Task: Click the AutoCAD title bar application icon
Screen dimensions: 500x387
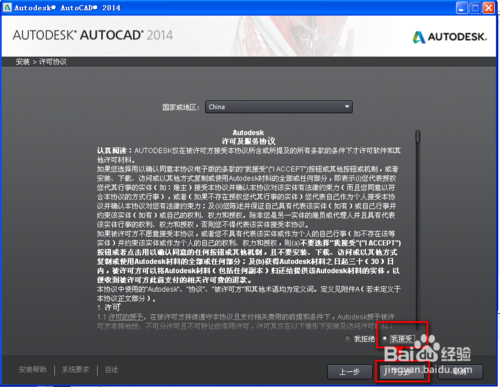Action: 7,7
